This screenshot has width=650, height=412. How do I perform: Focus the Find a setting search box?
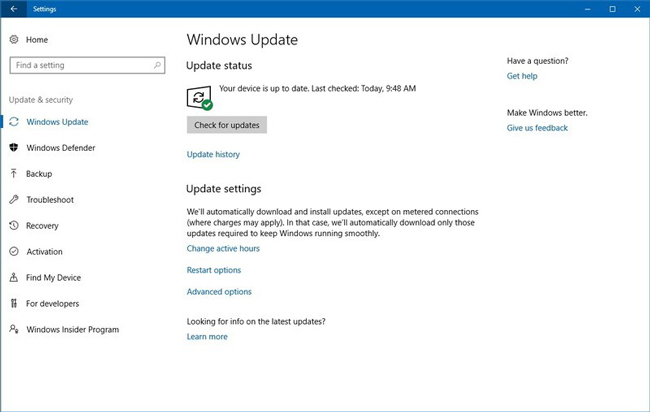click(x=87, y=65)
